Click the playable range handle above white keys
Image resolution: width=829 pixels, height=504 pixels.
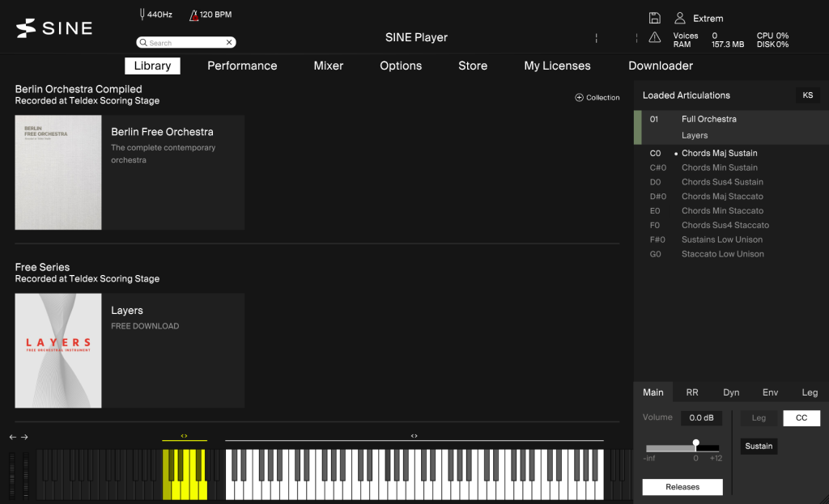click(414, 436)
